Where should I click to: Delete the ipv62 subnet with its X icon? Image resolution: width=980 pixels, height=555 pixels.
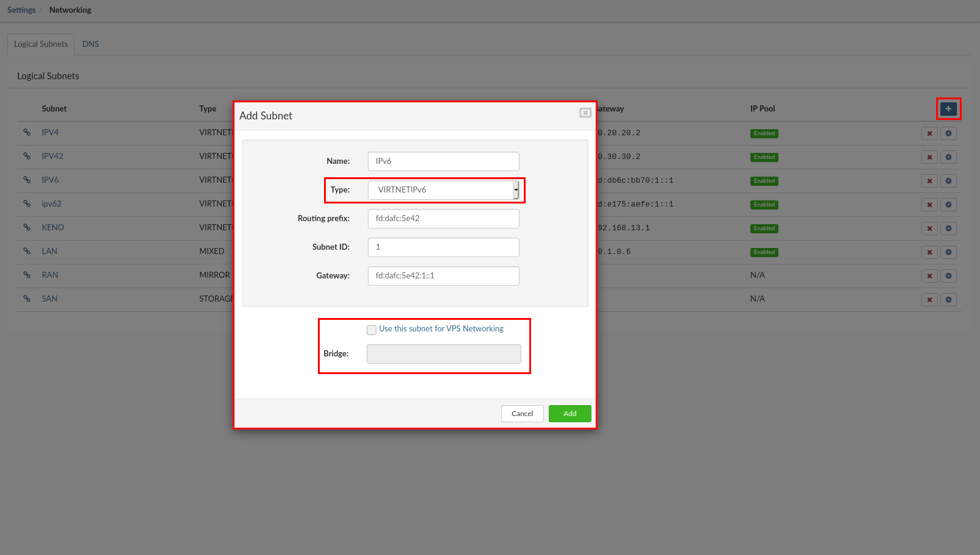[930, 204]
